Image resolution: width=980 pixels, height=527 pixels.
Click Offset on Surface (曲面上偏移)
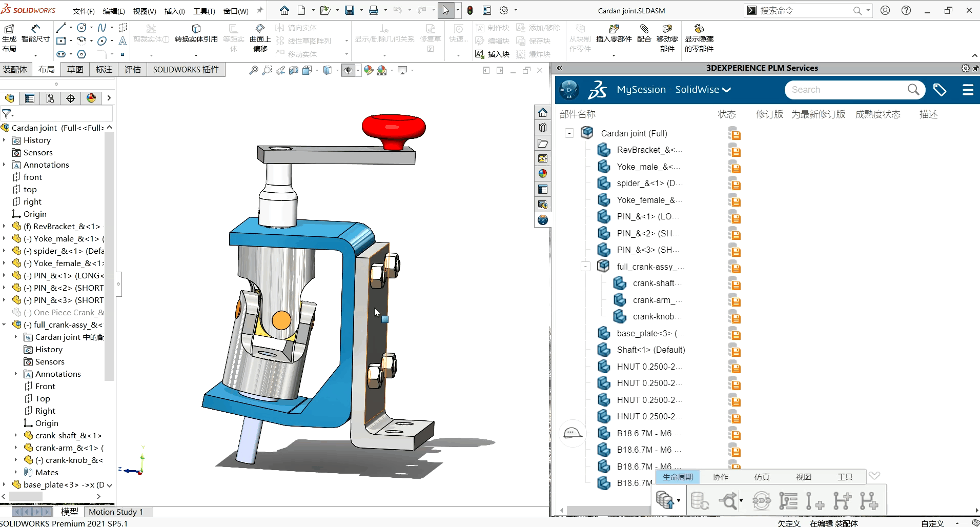click(x=260, y=38)
